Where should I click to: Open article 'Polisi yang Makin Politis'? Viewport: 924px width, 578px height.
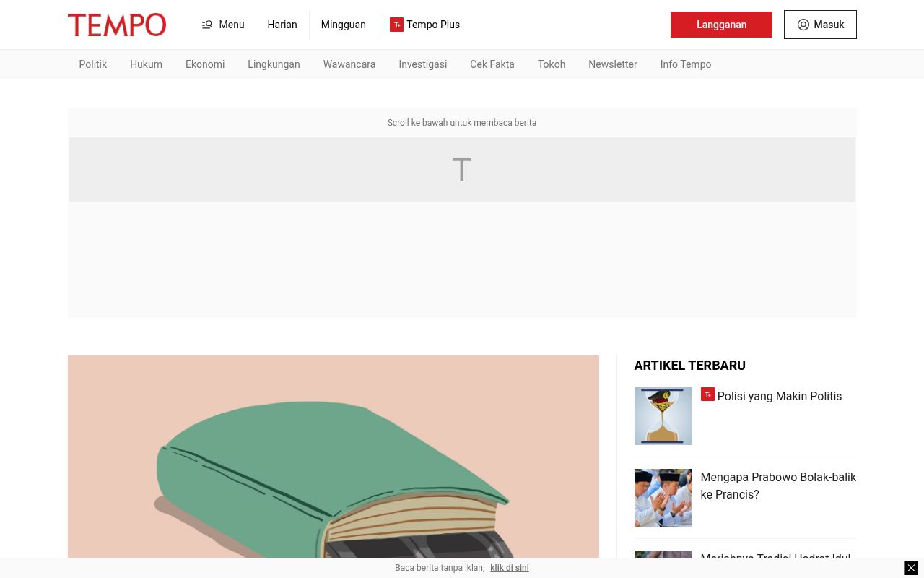click(x=780, y=396)
